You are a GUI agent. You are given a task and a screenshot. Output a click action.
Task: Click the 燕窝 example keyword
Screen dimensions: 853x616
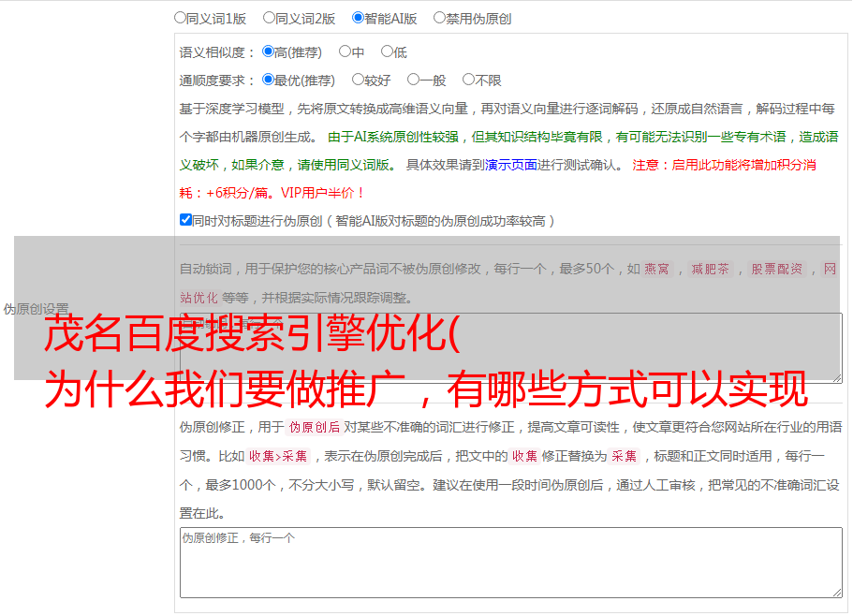click(x=656, y=269)
